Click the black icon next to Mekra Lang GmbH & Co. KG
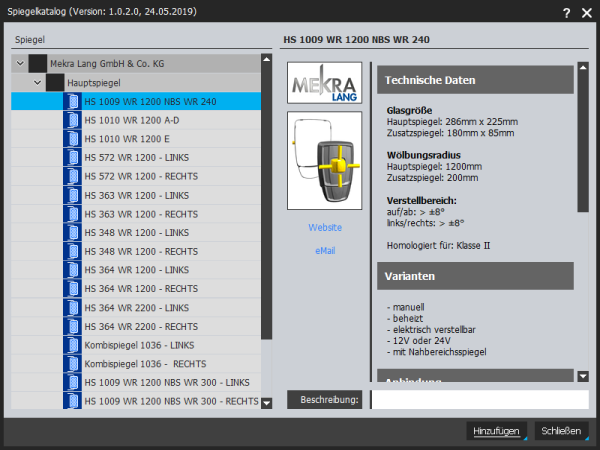The image size is (600, 450). 38,64
